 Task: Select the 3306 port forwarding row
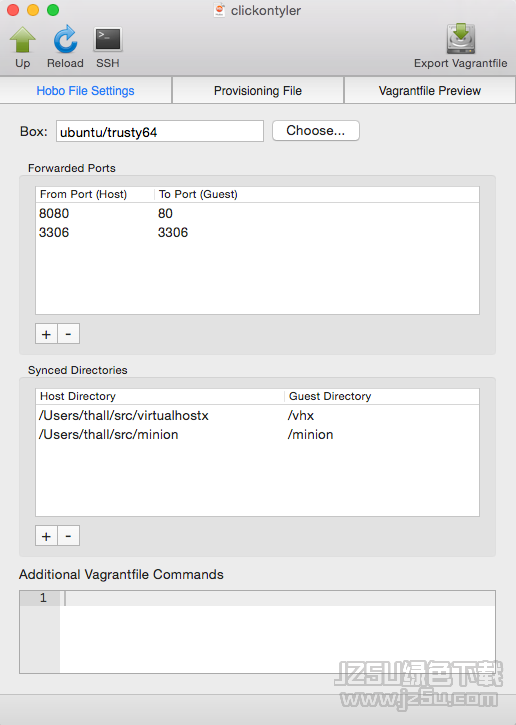tap(257, 232)
